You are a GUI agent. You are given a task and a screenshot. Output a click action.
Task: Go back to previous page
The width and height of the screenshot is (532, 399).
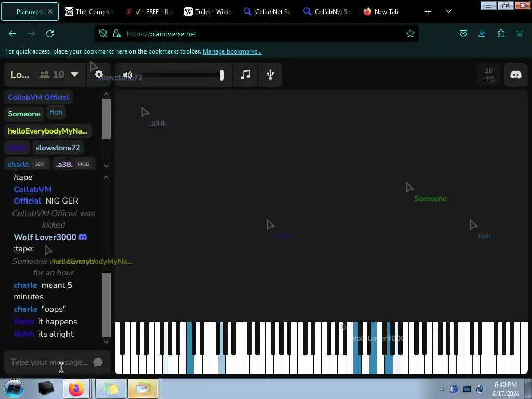pos(12,34)
